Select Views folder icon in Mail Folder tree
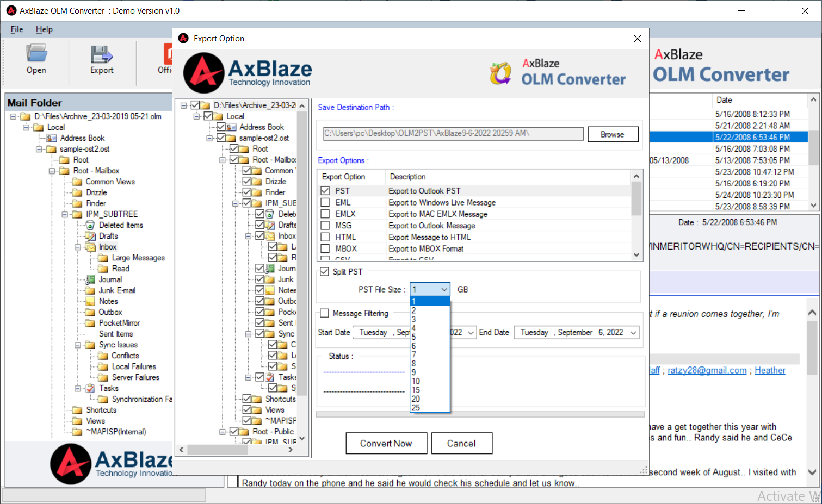 click(x=77, y=421)
